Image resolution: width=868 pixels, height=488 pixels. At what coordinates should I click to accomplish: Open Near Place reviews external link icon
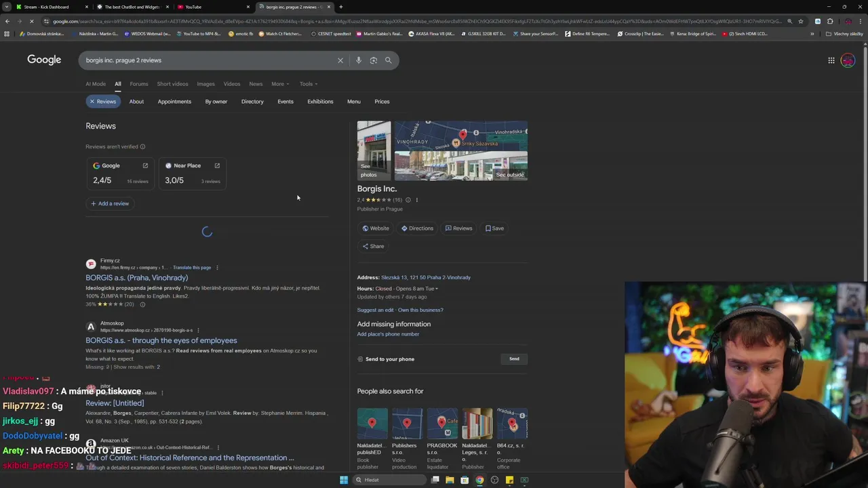point(217,165)
